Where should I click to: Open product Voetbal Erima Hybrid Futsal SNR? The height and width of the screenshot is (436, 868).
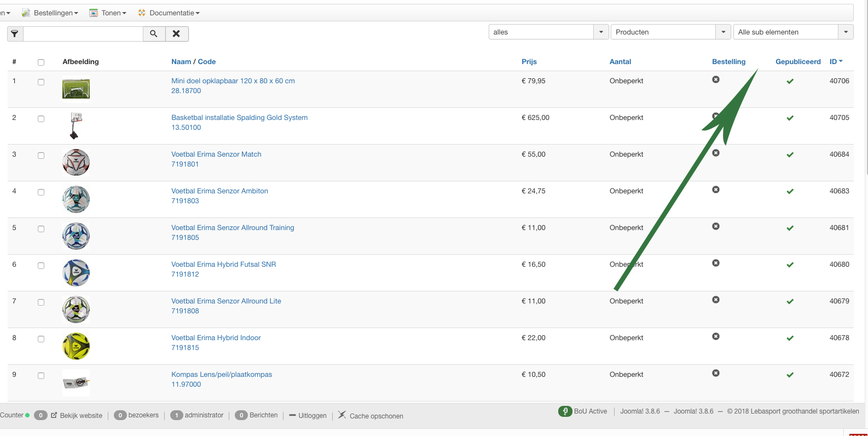click(223, 265)
